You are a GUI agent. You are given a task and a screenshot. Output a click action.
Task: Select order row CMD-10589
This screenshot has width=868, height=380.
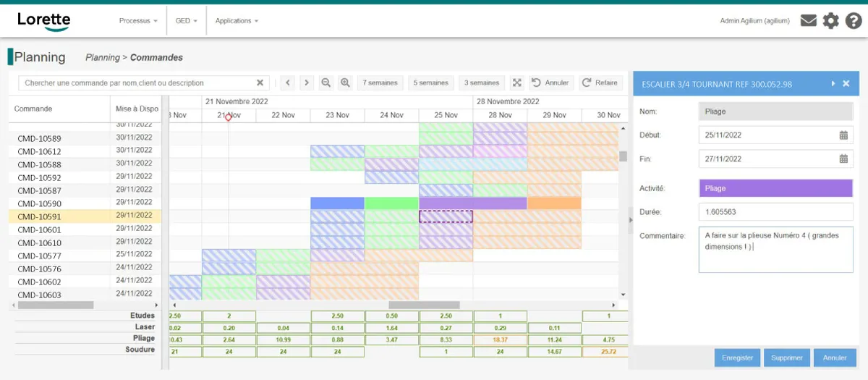(x=85, y=138)
